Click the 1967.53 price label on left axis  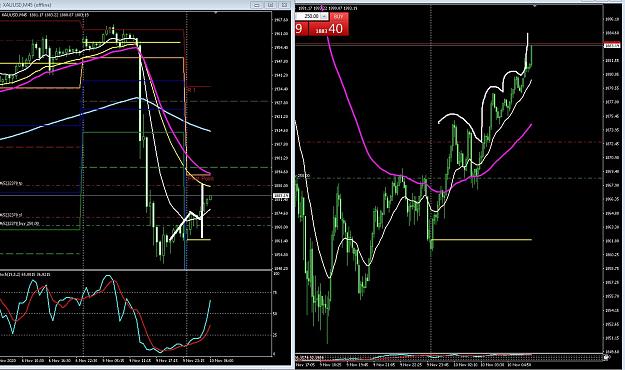(281, 20)
